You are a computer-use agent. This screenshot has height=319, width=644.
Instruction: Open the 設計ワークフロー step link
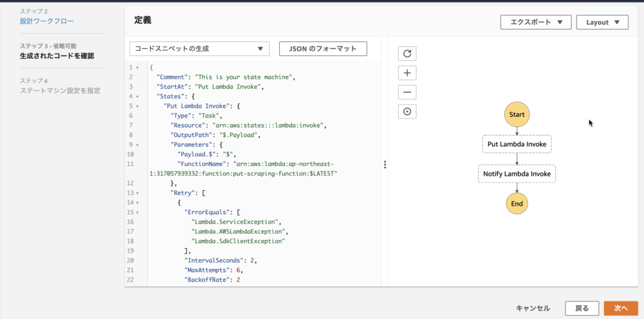[47, 21]
